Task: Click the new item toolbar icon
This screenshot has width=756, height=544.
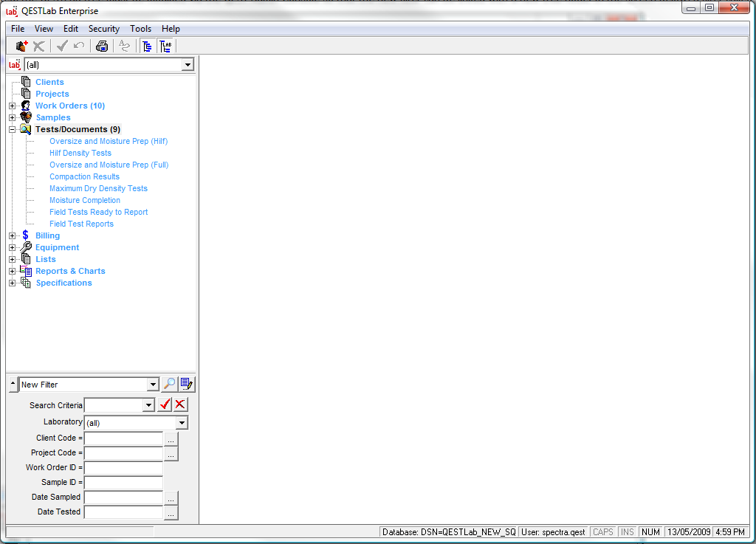Action: [x=21, y=46]
